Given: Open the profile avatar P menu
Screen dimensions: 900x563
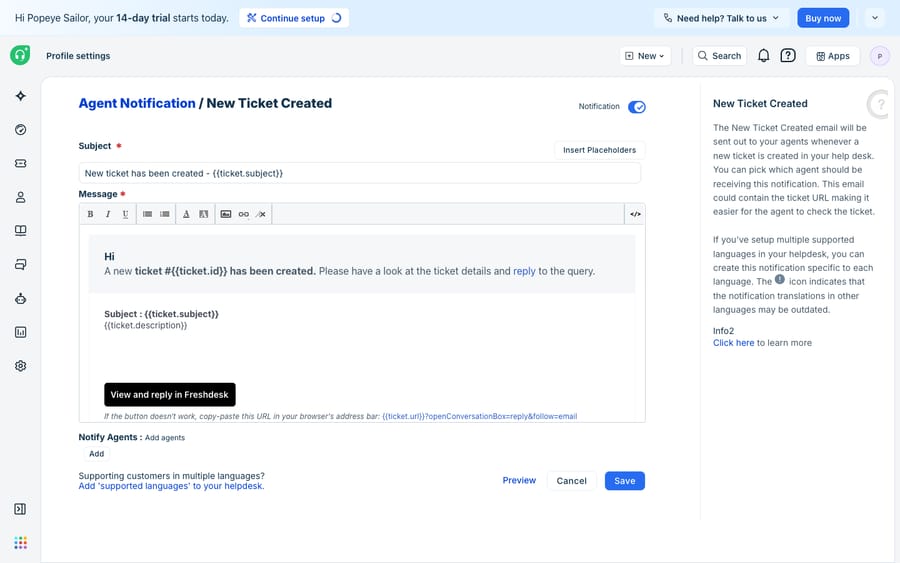Looking at the screenshot, I should click(x=880, y=56).
